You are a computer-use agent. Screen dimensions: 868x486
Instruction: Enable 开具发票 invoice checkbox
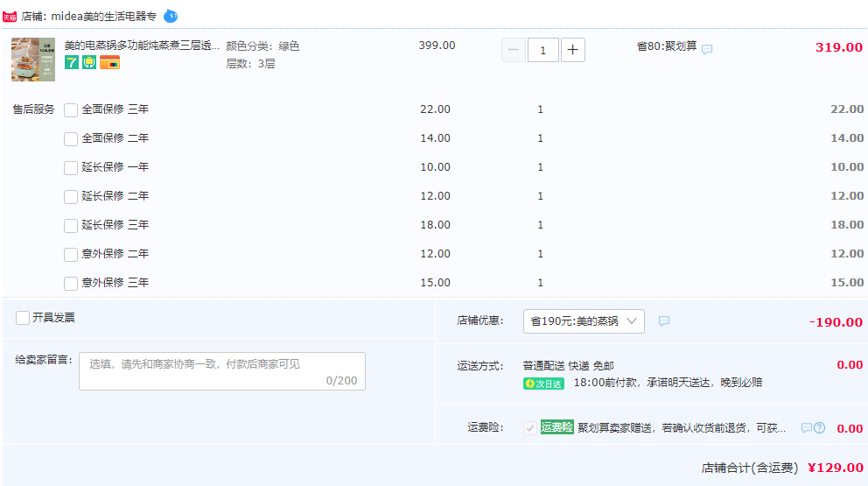[x=23, y=318]
